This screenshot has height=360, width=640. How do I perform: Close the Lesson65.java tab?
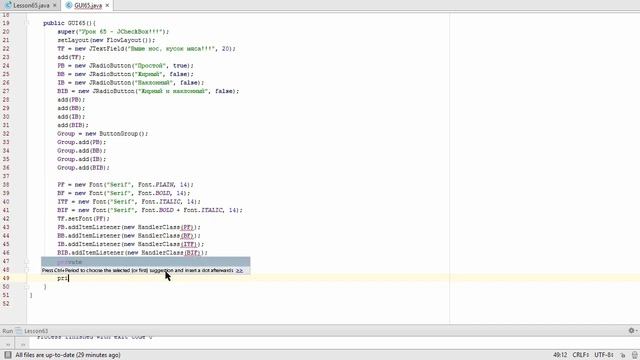pyautogui.click(x=55, y=5)
